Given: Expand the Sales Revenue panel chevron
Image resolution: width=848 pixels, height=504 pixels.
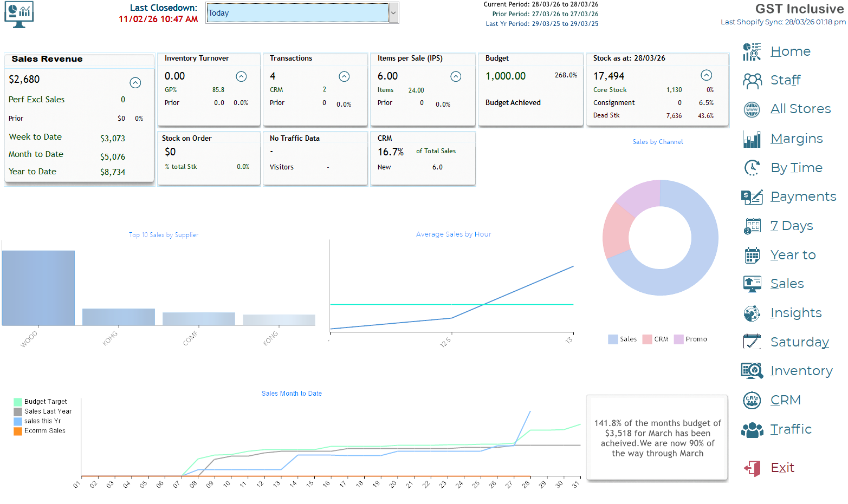Looking at the screenshot, I should coord(135,83).
